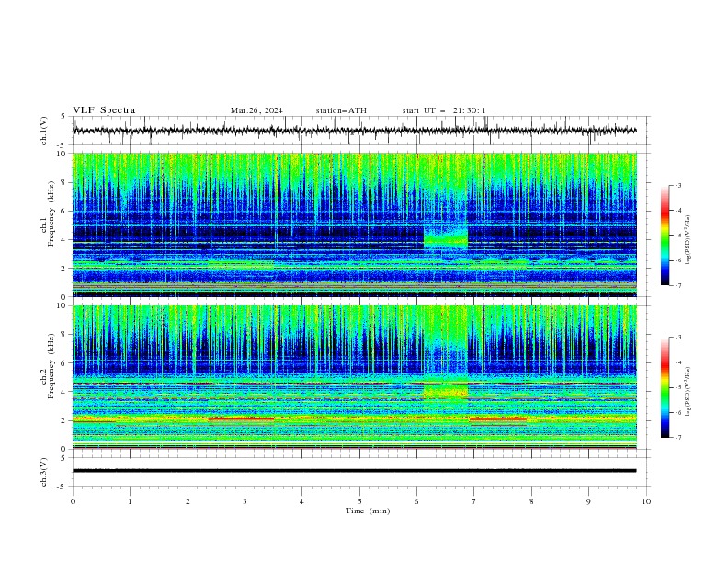Click the 'VLF Spectra' title text

pyautogui.click(x=104, y=110)
